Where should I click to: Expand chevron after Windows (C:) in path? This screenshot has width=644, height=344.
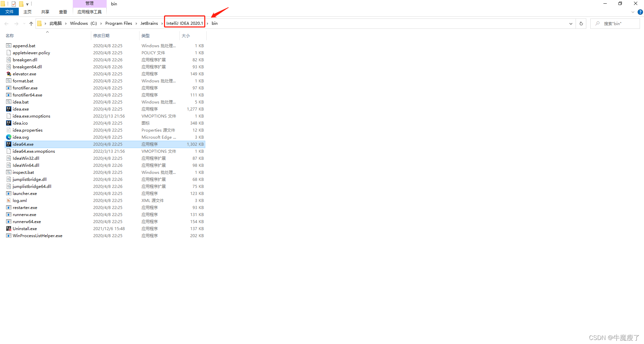click(101, 23)
